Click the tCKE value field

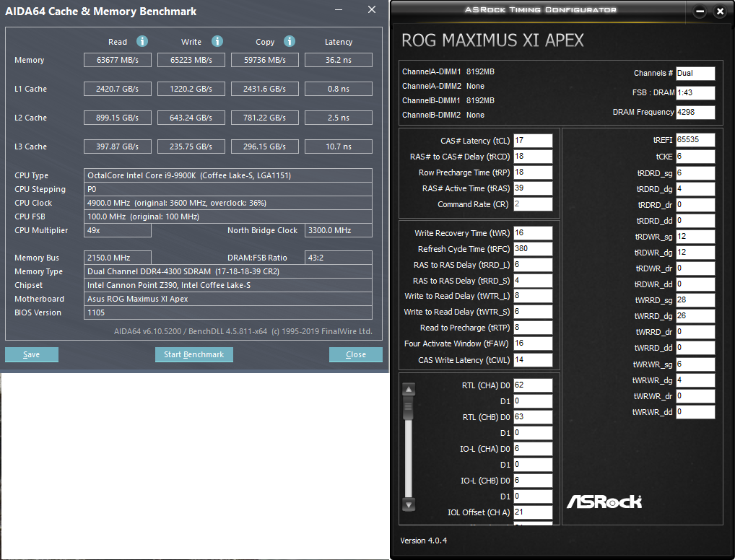(x=695, y=157)
